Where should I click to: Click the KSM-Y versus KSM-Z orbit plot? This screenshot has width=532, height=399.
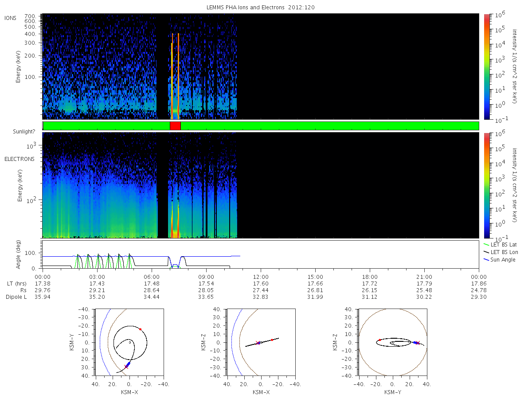click(x=392, y=342)
